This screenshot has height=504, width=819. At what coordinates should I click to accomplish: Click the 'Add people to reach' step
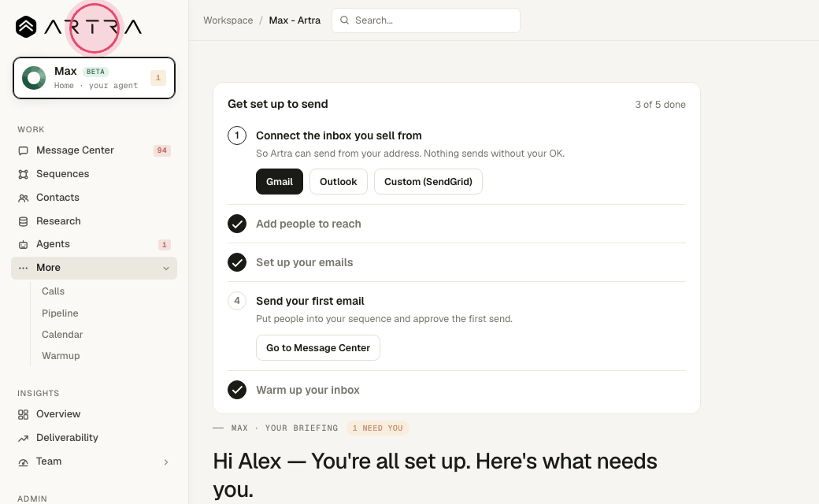[309, 224]
